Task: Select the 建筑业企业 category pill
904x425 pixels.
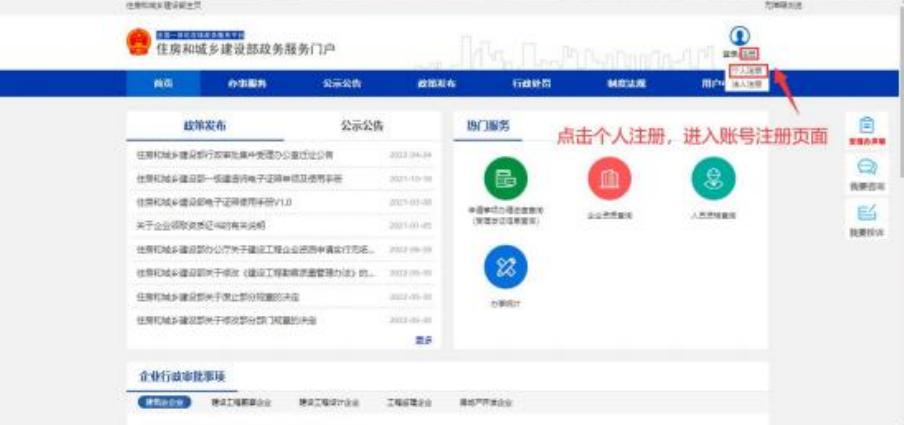Action: [x=162, y=402]
